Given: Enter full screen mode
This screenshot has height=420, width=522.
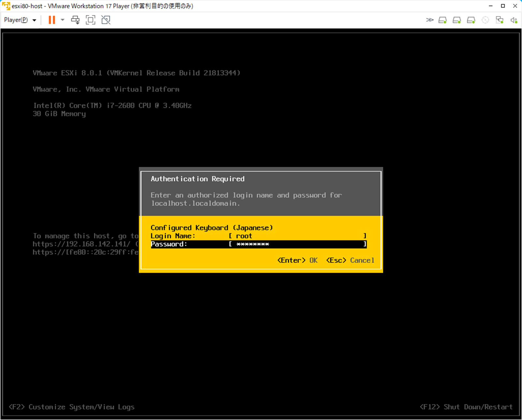Looking at the screenshot, I should point(91,20).
